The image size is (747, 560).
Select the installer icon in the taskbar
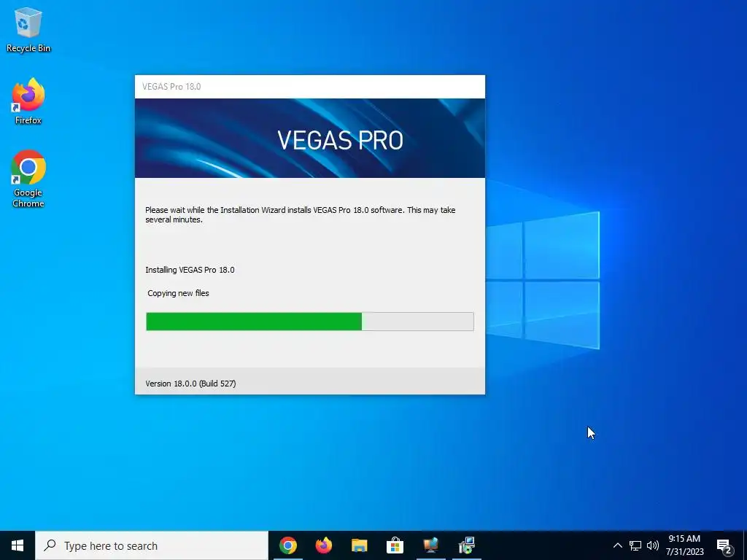pyautogui.click(x=466, y=545)
